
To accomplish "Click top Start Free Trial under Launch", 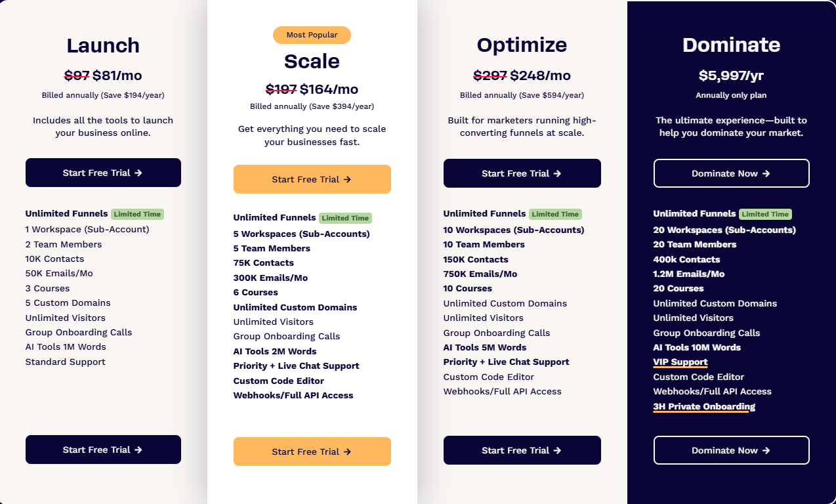I will click(x=103, y=173).
